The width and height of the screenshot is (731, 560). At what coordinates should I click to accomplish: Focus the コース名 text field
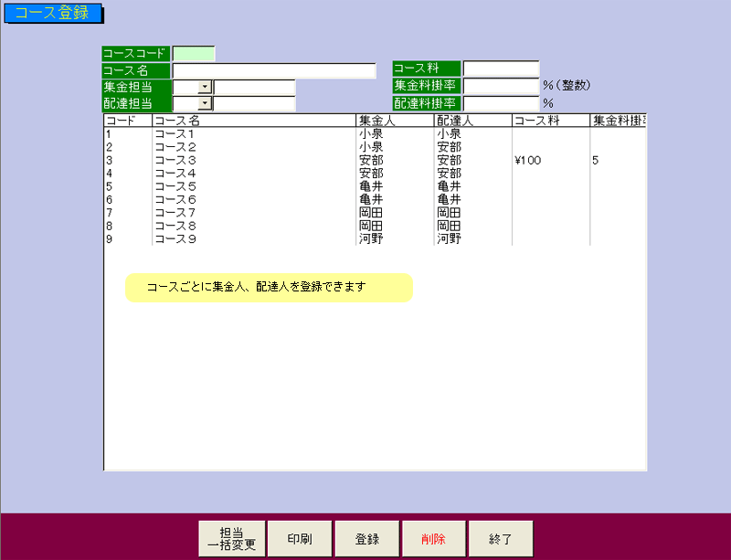[274, 70]
